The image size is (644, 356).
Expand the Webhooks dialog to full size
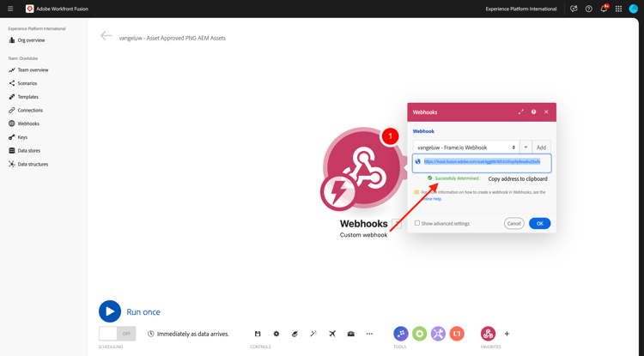tap(521, 112)
